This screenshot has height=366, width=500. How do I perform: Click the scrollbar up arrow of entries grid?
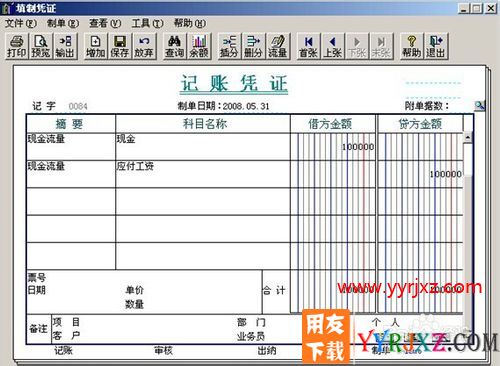[x=468, y=137]
